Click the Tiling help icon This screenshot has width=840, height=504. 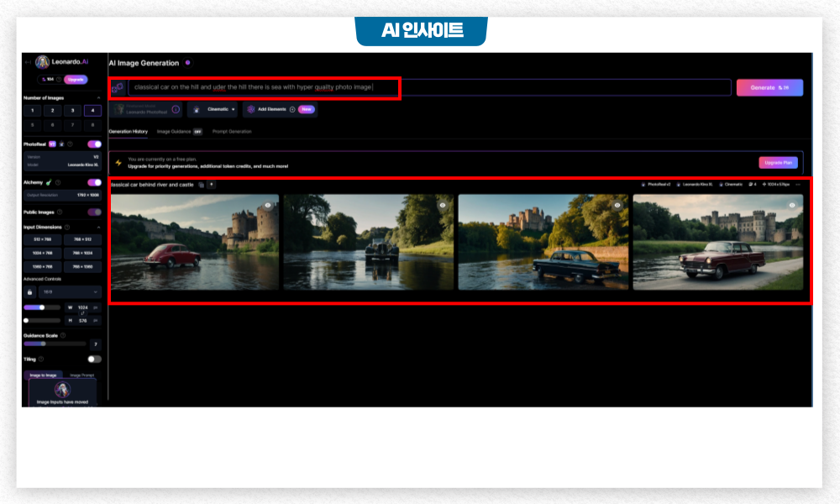coord(41,359)
